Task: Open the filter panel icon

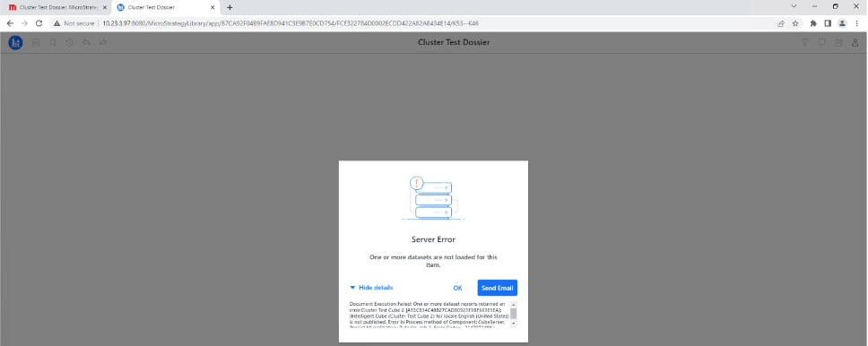Action: (x=805, y=43)
